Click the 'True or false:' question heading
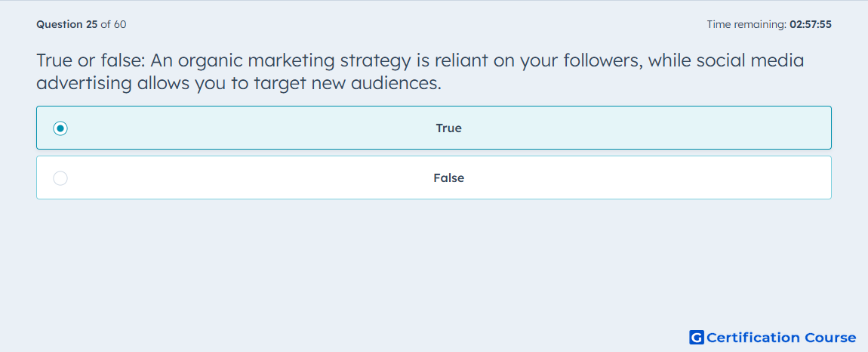Screen dimensions: 868x352 [91, 60]
